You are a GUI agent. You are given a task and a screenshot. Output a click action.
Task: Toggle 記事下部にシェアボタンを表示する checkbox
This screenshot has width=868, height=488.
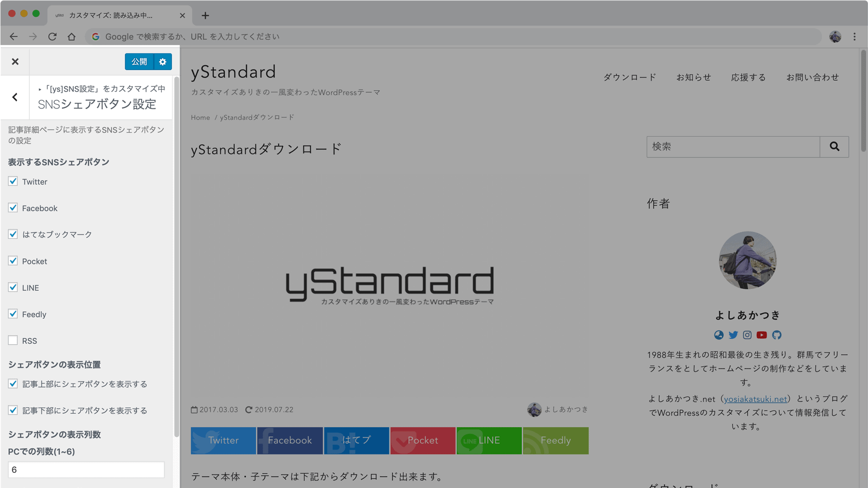coord(13,410)
